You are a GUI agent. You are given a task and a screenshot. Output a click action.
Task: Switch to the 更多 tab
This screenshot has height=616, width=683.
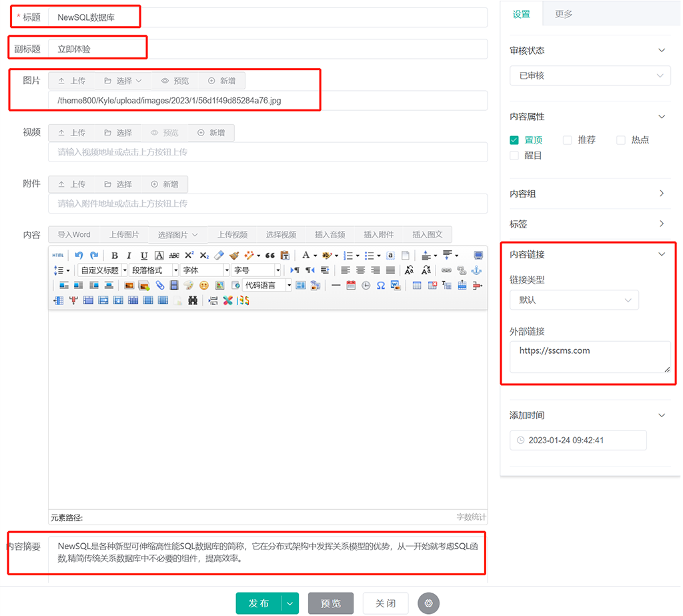point(564,14)
